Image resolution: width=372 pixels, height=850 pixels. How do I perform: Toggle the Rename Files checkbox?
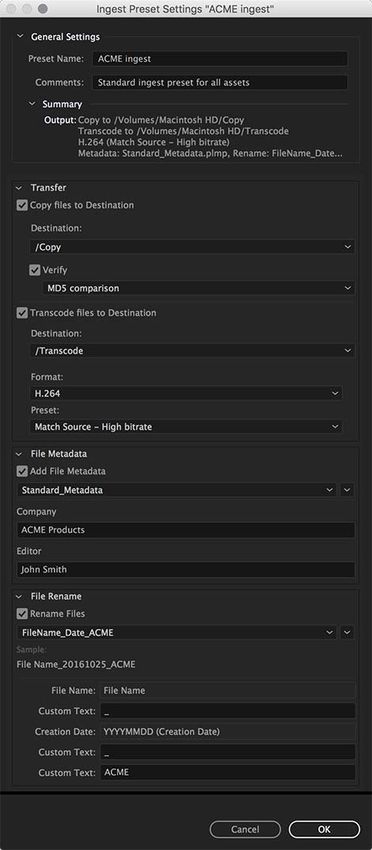(x=22, y=614)
